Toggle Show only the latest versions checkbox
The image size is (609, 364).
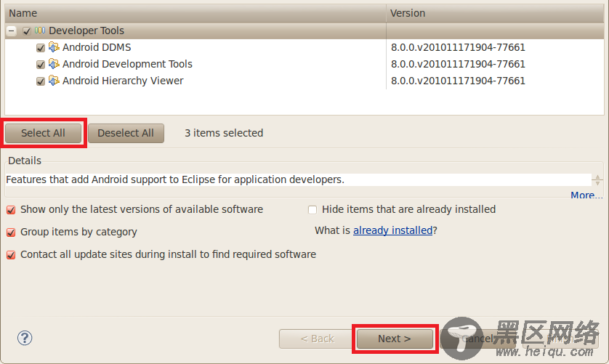tap(11, 210)
